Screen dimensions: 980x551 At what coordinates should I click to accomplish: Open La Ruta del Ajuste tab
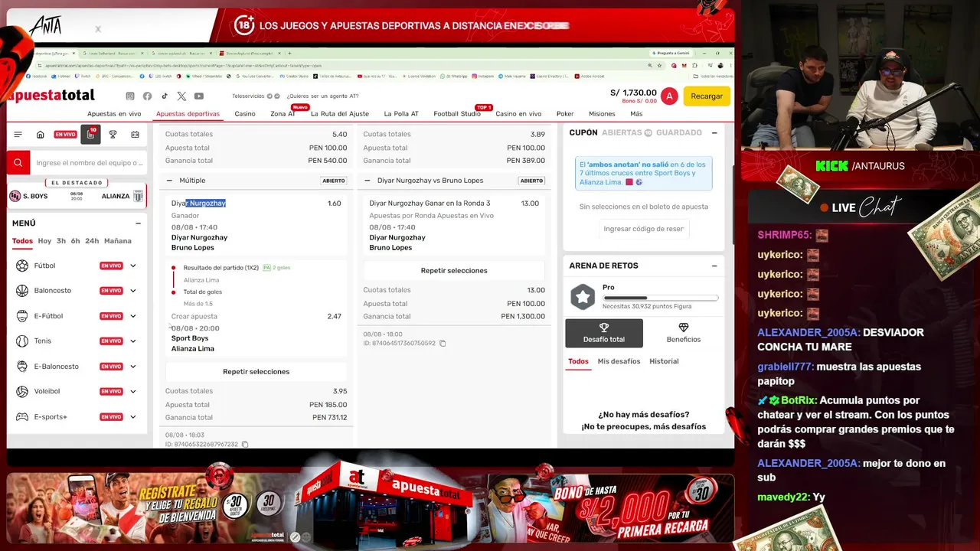tap(339, 114)
